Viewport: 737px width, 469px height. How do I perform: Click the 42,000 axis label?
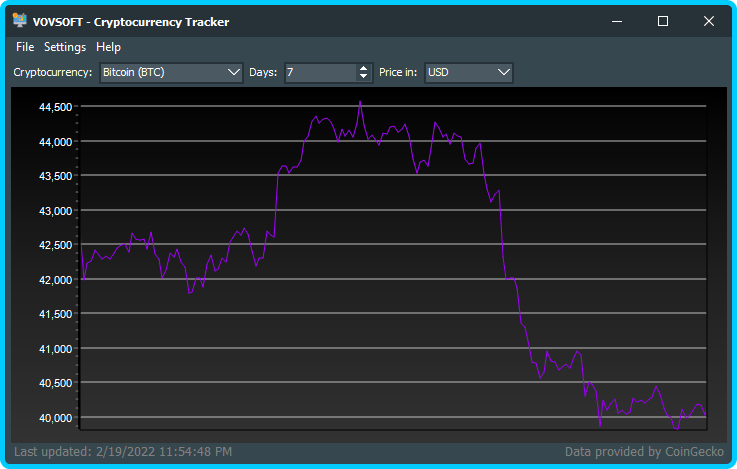[55, 280]
